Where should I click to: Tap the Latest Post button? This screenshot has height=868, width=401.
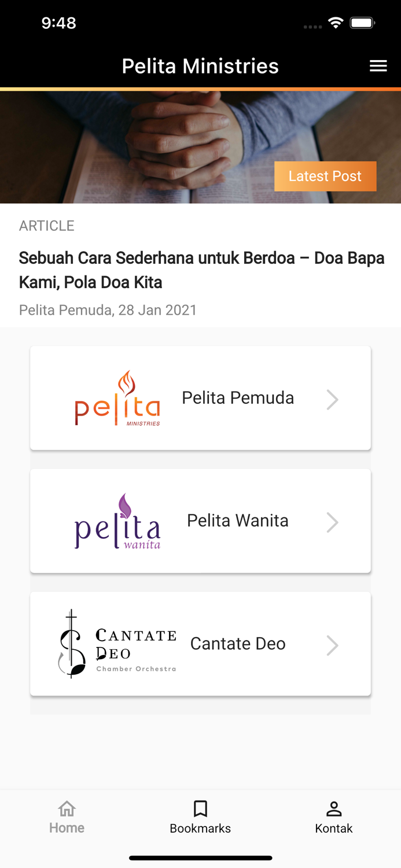click(x=325, y=176)
